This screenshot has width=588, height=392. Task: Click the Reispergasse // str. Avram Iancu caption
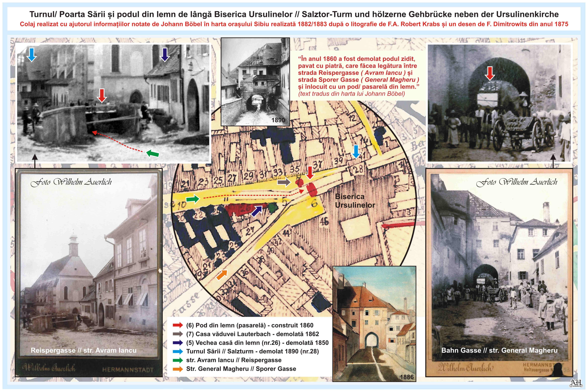coord(84,350)
